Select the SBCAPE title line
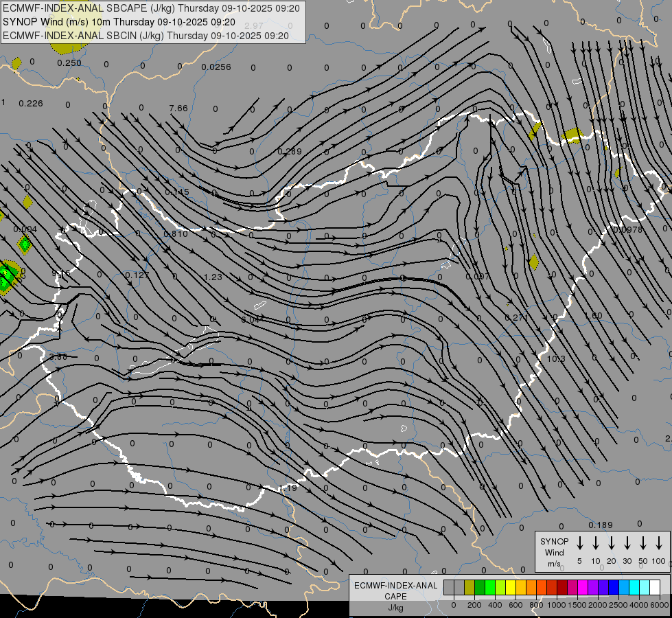This screenshot has width=672, height=618. pos(151,8)
